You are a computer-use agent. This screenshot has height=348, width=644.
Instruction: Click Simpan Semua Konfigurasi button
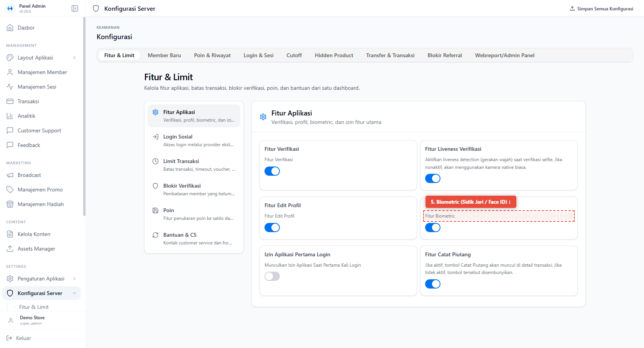pos(601,8)
